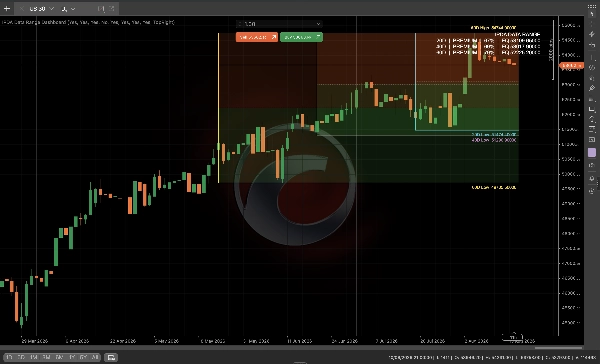
Task: Select the 3M period button
Action: (46, 357)
